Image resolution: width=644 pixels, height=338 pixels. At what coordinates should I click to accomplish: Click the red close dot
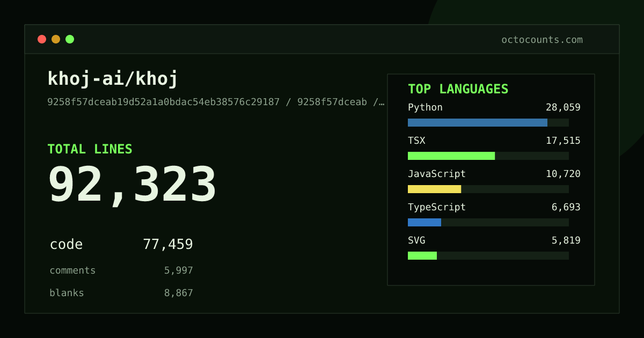tap(42, 39)
